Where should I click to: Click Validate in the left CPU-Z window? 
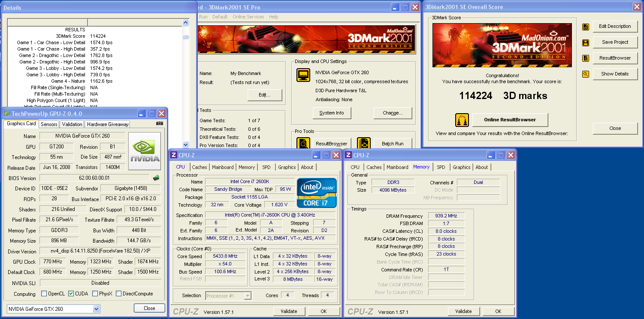click(289, 311)
